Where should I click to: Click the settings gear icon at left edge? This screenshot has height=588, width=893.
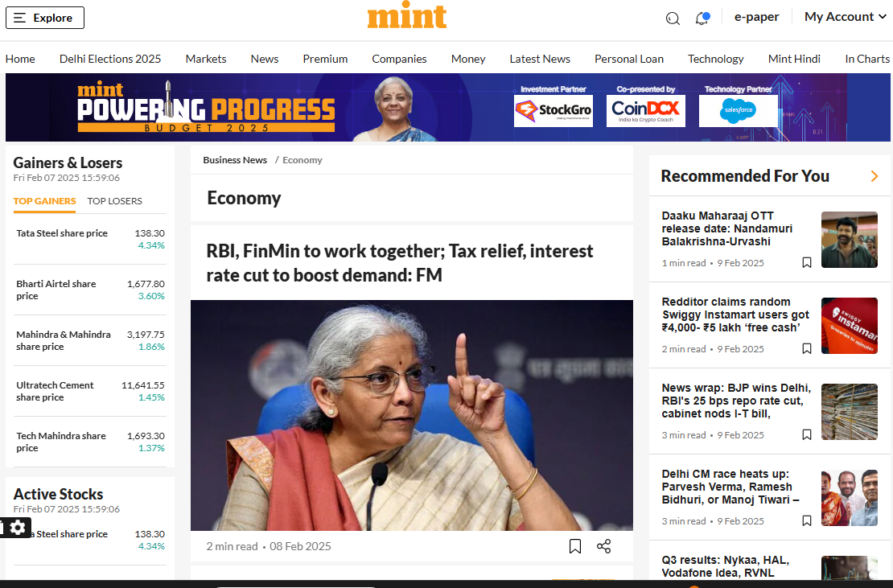[x=17, y=527]
